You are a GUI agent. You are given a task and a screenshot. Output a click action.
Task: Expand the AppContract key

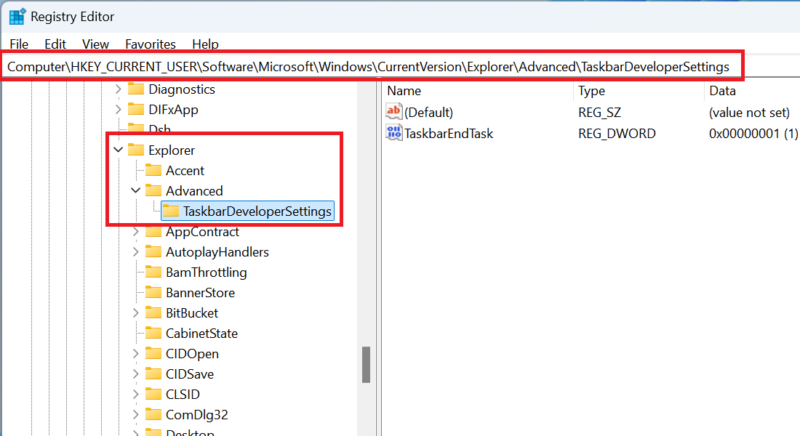click(x=136, y=232)
